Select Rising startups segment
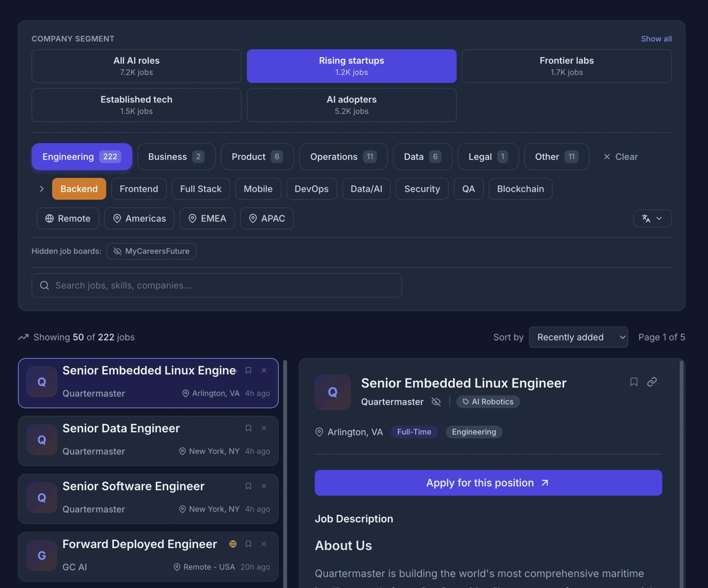 click(x=351, y=66)
